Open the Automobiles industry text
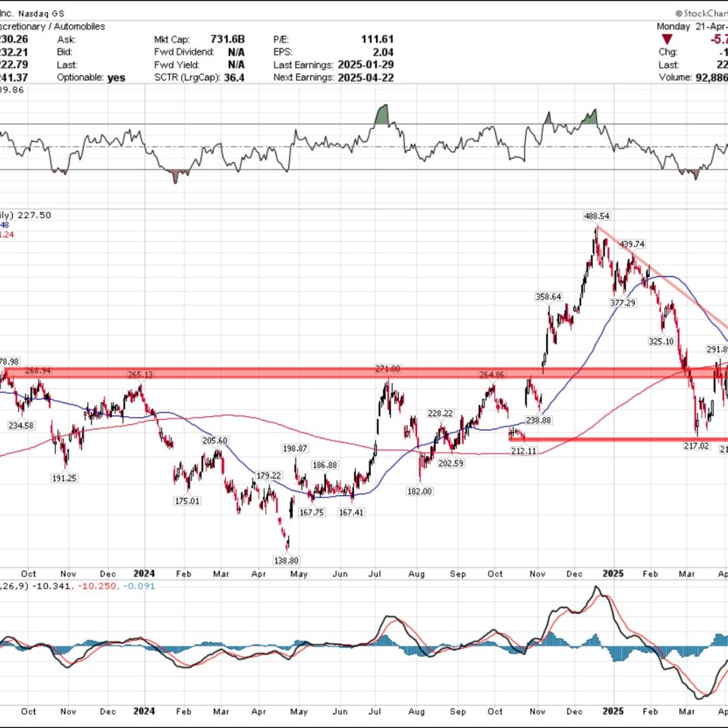 click(77, 26)
